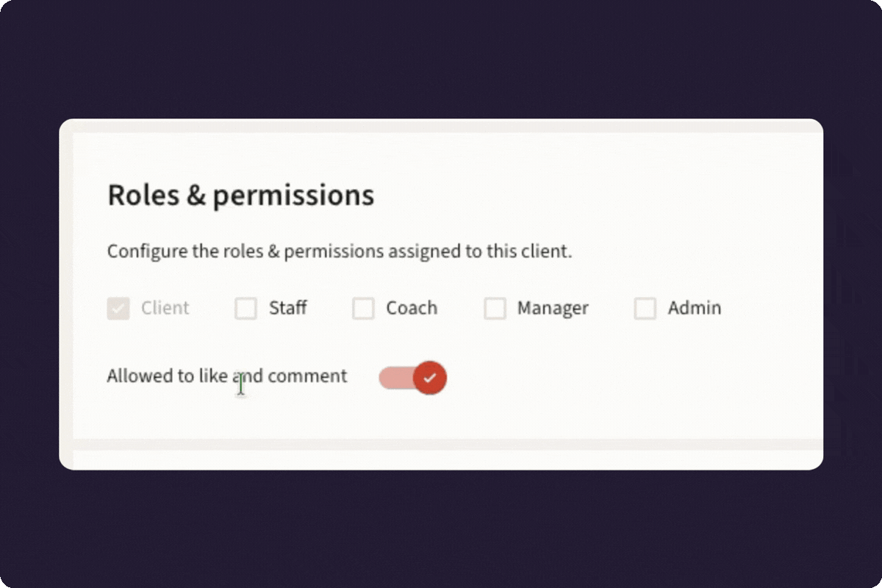Check the Coach role checkbox
882x588 pixels.
click(x=364, y=309)
